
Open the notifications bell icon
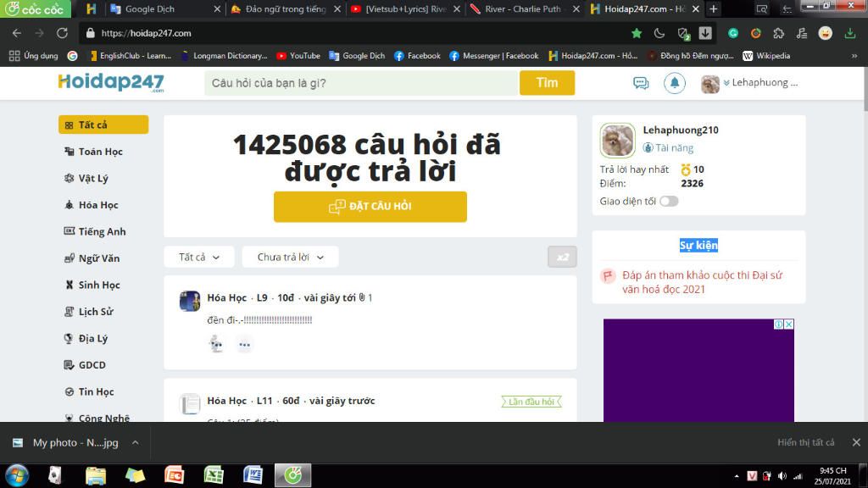coord(675,82)
